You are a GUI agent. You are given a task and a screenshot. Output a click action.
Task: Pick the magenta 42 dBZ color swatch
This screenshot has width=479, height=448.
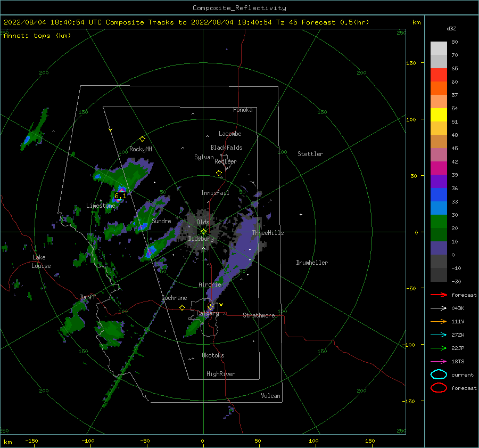(x=439, y=168)
